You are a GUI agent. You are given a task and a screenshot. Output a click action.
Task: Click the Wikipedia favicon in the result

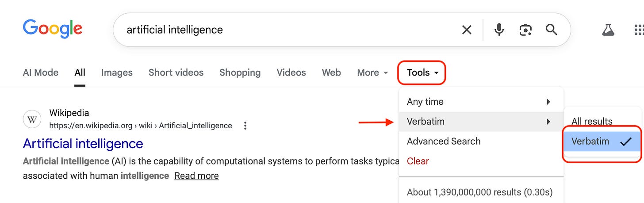32,119
